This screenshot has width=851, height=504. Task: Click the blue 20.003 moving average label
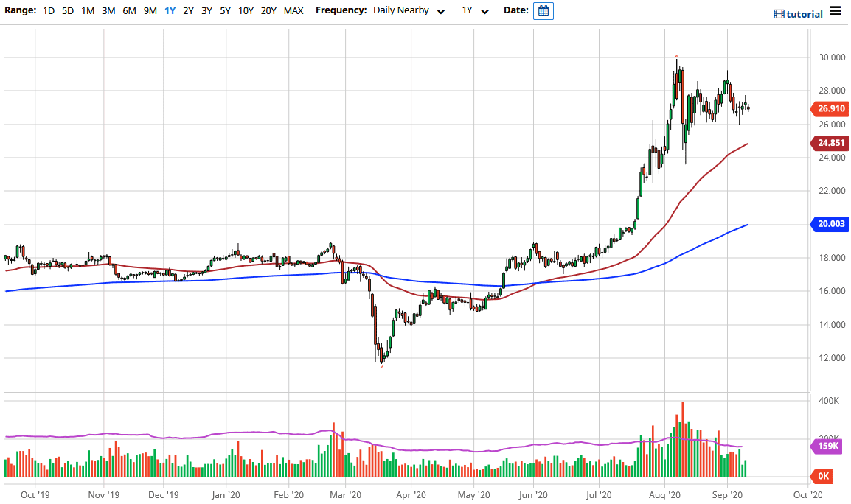[x=831, y=225]
